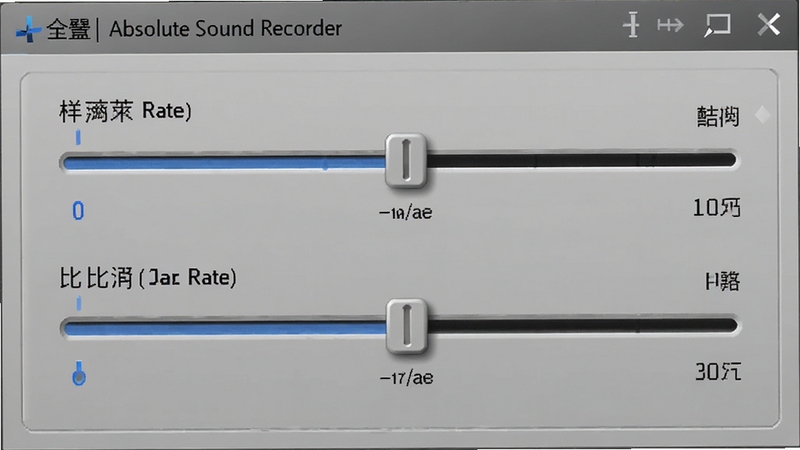Viewport: 800px width, 450px height.
Task: Click the small blue tick mark above upper slider
Action: pos(78,137)
